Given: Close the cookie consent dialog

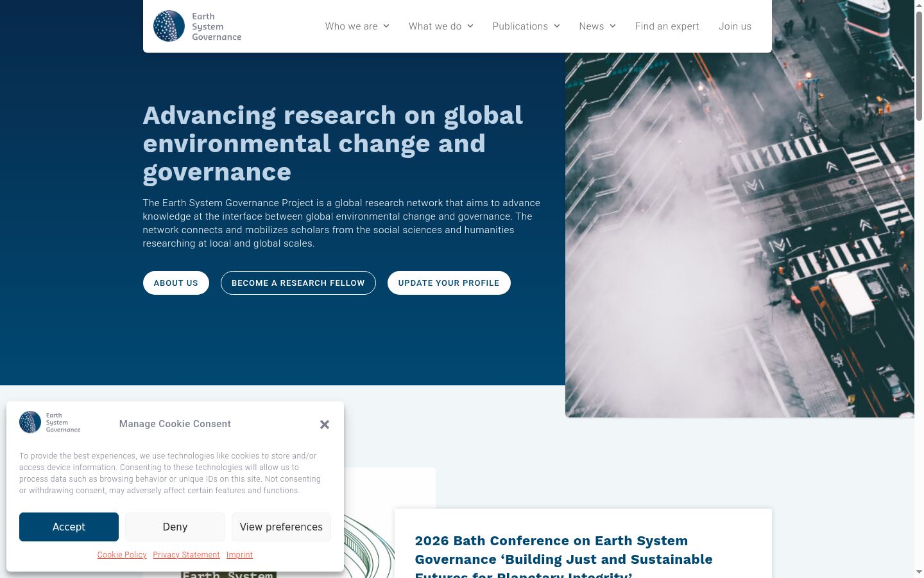Looking at the screenshot, I should (325, 425).
